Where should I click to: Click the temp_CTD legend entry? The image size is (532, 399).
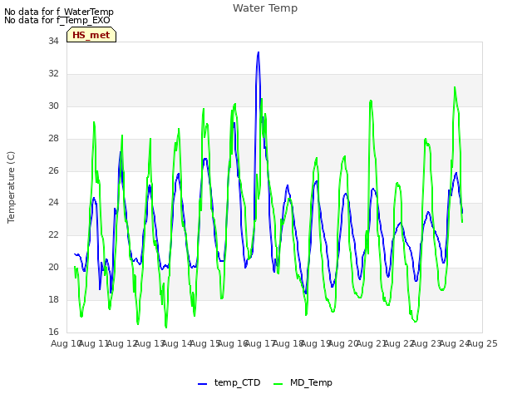pyautogui.click(x=229, y=382)
